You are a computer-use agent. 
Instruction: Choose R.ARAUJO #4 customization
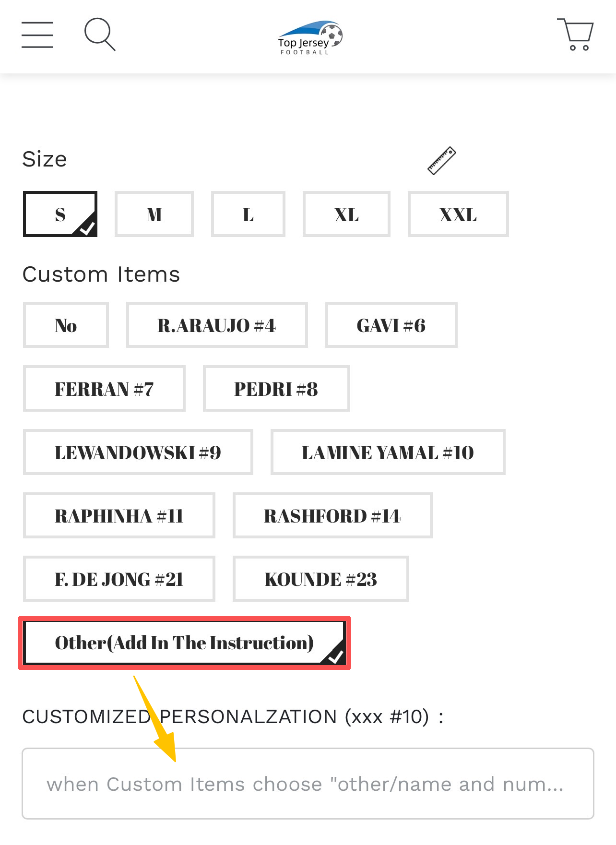point(217,325)
